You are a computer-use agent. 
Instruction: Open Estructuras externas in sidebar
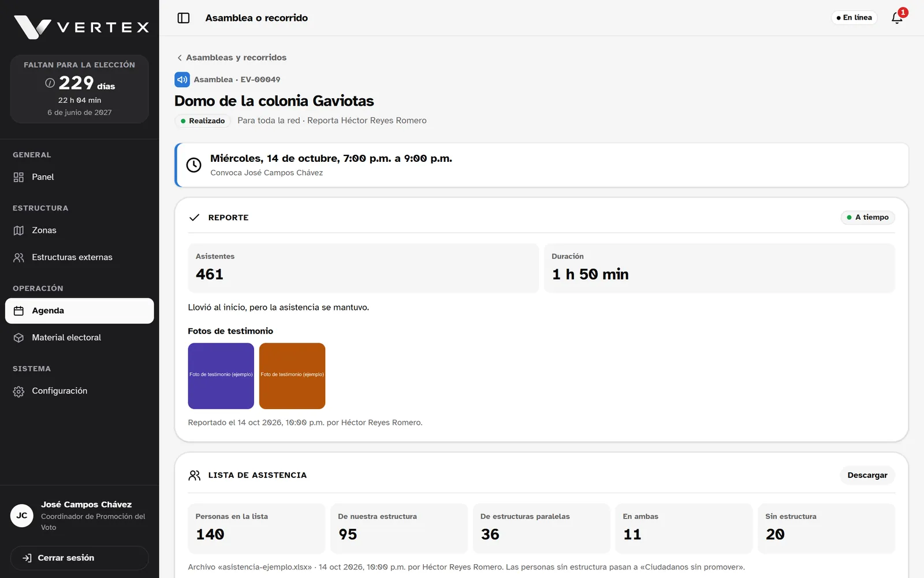pyautogui.click(x=80, y=258)
